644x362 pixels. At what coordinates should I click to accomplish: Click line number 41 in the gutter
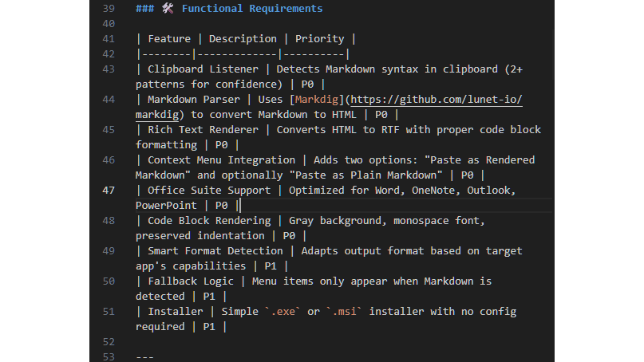tap(109, 39)
